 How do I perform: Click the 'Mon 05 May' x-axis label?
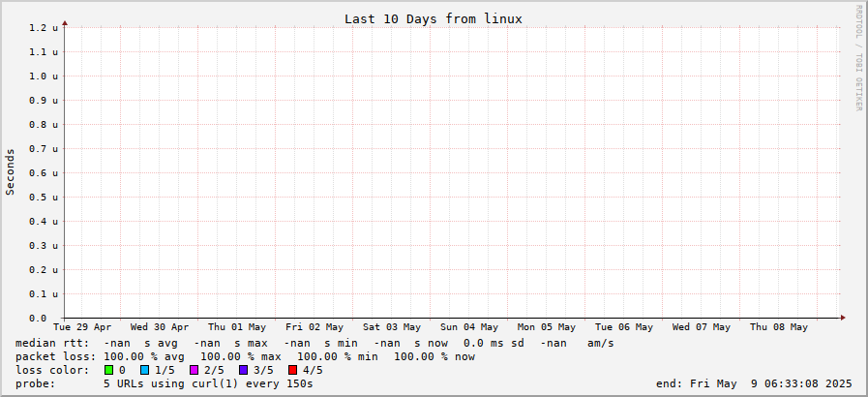coord(547,327)
